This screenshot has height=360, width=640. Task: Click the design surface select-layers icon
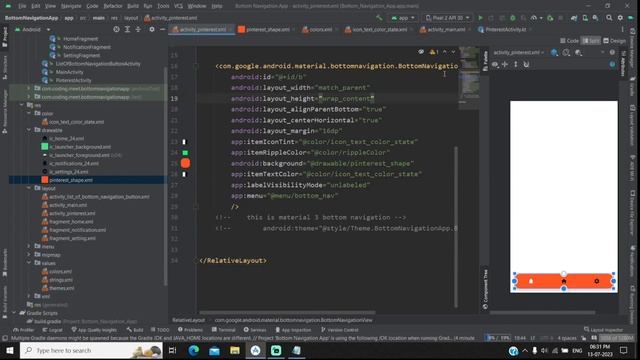tap(554, 53)
